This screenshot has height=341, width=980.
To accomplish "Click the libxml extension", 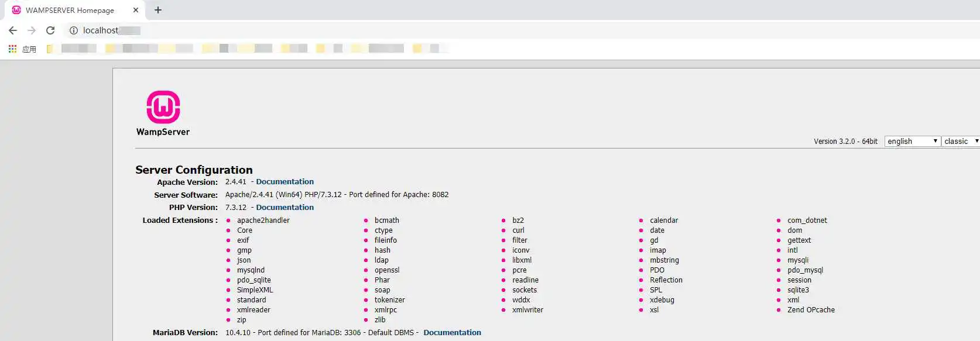I will click(x=522, y=260).
